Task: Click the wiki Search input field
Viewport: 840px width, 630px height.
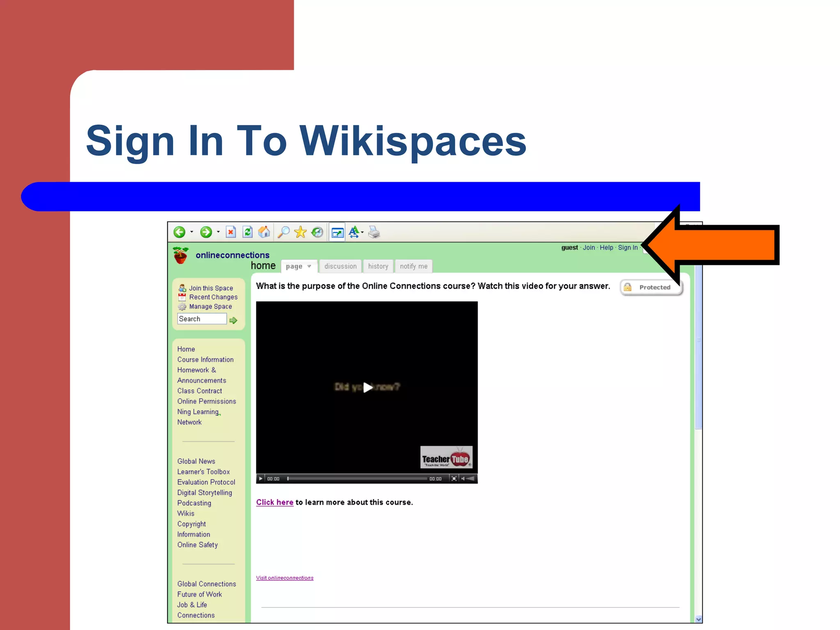Action: (x=202, y=319)
